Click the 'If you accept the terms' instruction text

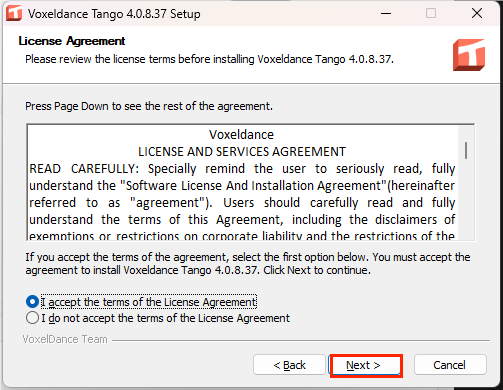[x=248, y=263]
